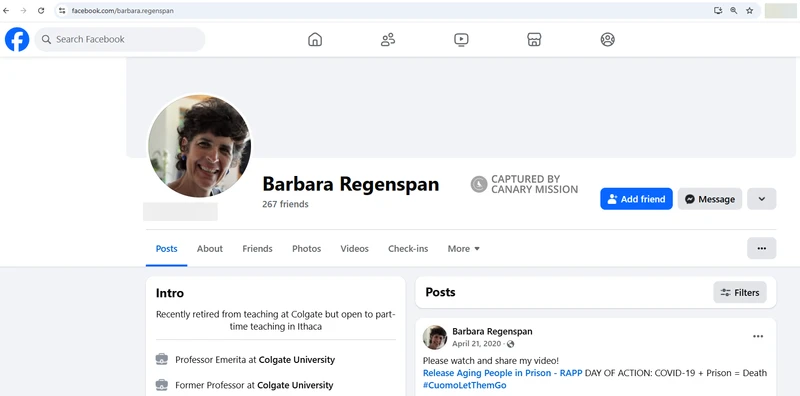The width and height of the screenshot is (800, 396).
Task: Open the Marketplace storefront icon
Action: [x=534, y=39]
